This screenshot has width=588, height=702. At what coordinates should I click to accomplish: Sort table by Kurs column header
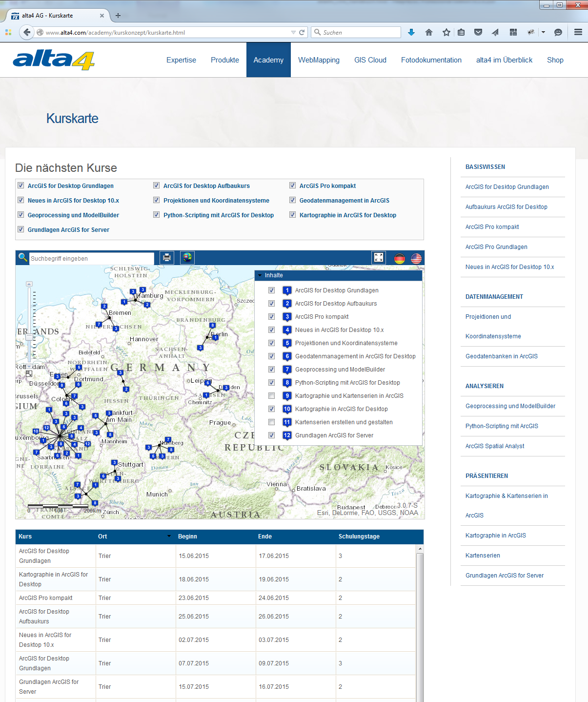(x=25, y=537)
